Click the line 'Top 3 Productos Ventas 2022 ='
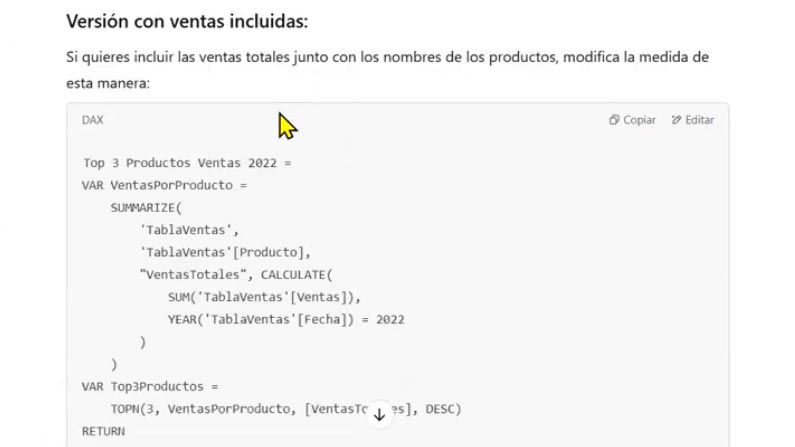Viewport: 795px width, 447px height. point(186,163)
